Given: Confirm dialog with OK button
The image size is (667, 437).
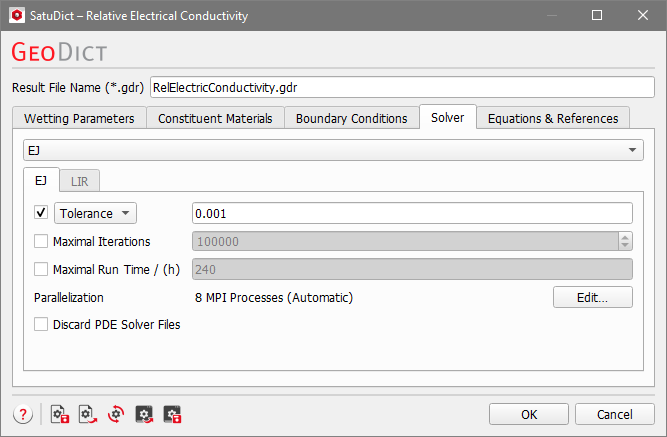Looking at the screenshot, I should pyautogui.click(x=529, y=414).
